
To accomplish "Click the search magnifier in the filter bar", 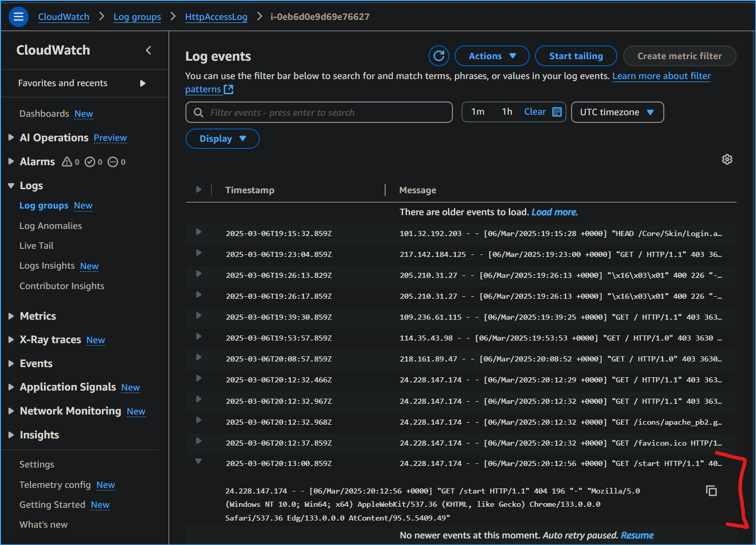I will click(x=199, y=112).
